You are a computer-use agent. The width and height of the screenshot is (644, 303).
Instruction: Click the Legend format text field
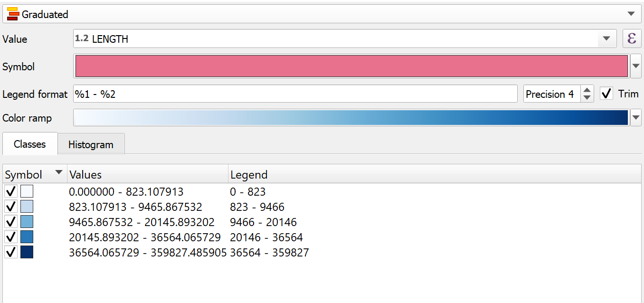294,94
